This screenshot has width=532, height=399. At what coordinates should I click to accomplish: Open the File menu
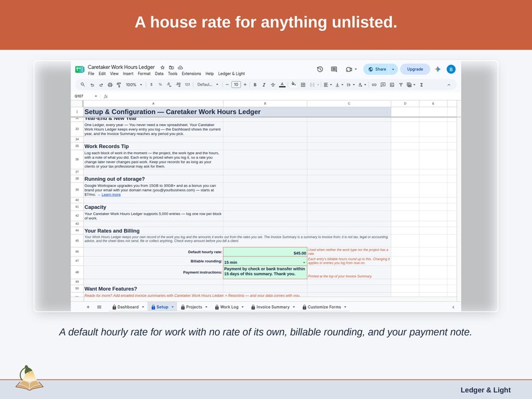(91, 74)
